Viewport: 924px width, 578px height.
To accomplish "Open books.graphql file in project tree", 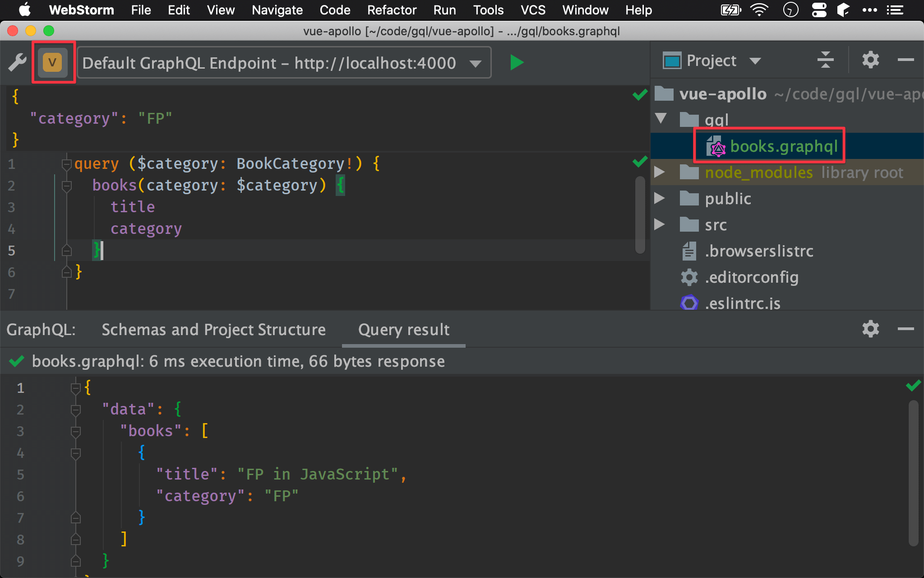I will (x=784, y=146).
